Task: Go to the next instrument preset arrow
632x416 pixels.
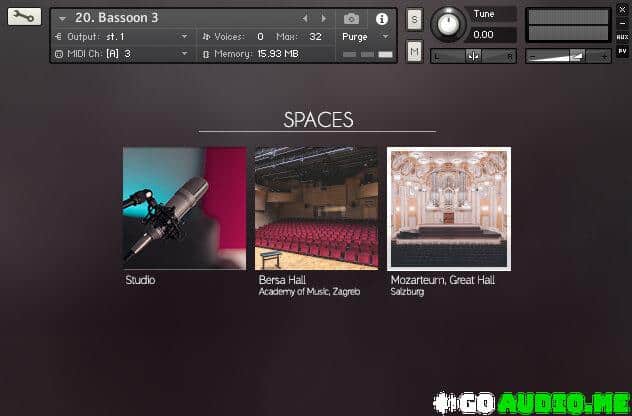Action: [323, 18]
